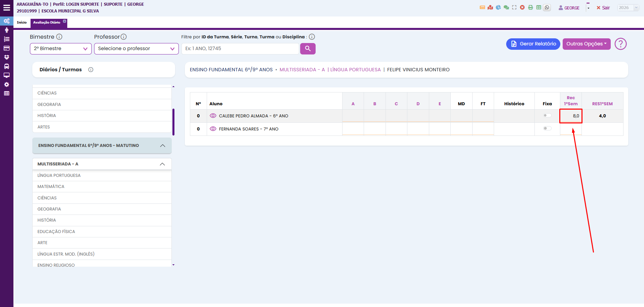Switch to the Início tab
The width and height of the screenshot is (644, 307).
[22, 23]
